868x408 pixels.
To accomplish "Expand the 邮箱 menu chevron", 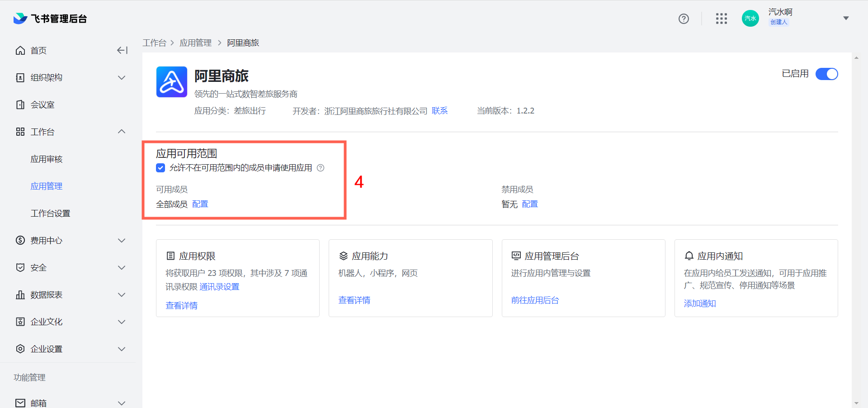I will click(x=122, y=403).
